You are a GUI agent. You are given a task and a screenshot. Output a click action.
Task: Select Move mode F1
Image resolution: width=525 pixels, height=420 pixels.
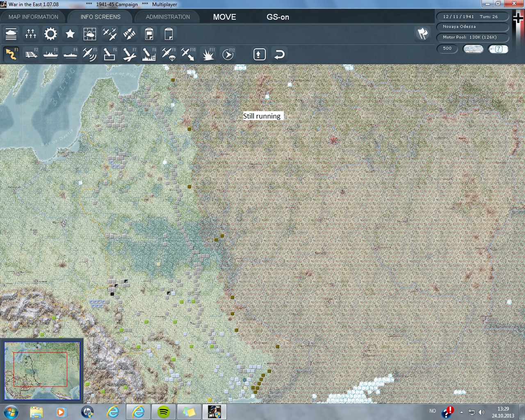pos(11,54)
